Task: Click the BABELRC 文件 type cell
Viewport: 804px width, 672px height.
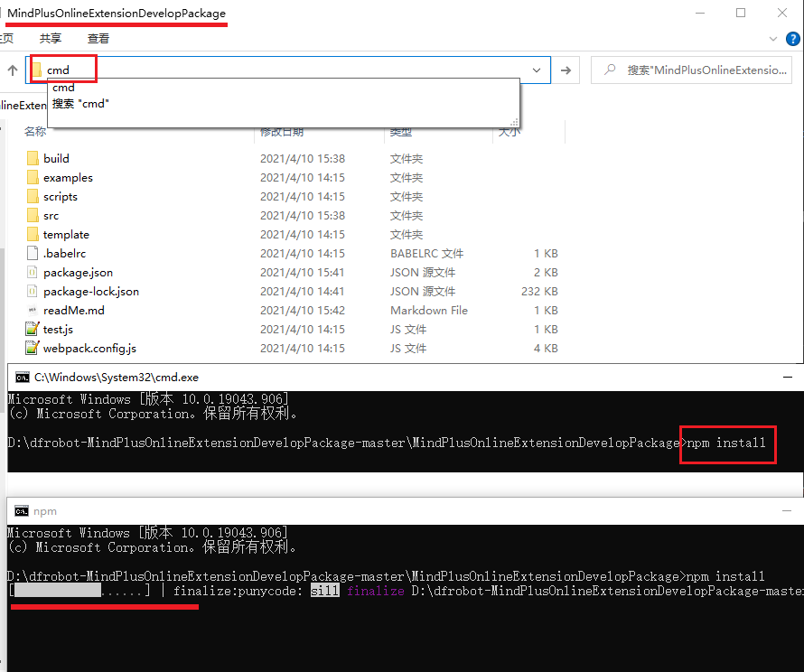Action: click(426, 253)
